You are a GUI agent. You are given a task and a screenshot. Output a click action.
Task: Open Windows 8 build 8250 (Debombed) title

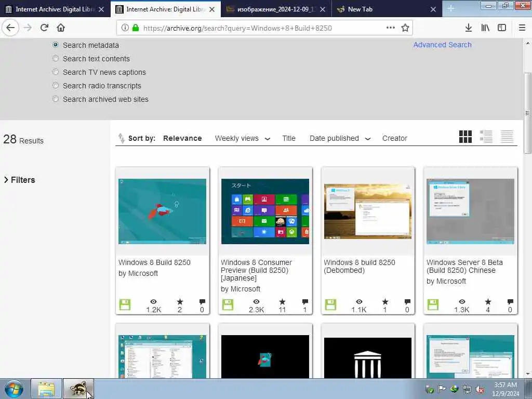(360, 267)
